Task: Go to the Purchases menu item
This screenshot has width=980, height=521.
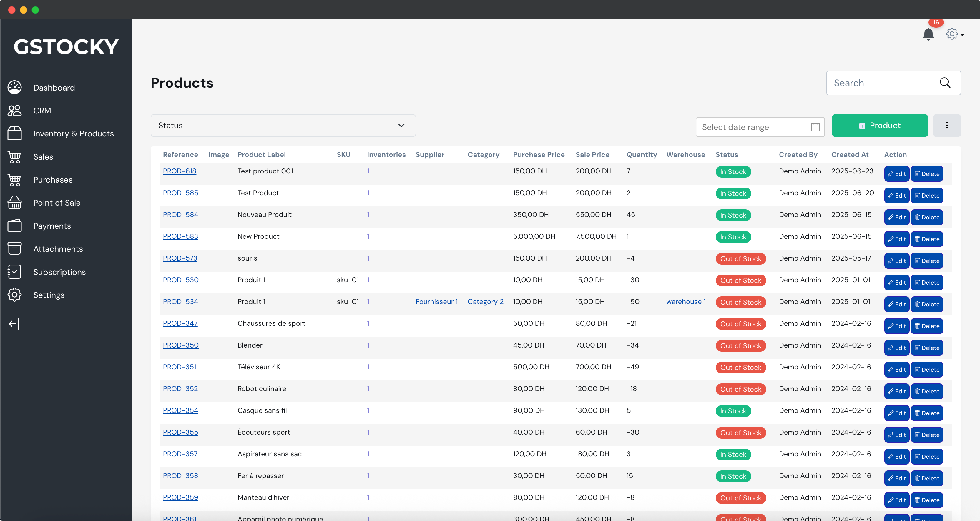Action: coord(52,180)
